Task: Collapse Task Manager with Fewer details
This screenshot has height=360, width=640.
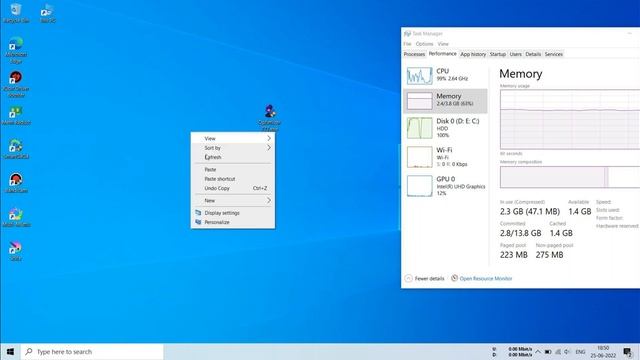Action: [x=424, y=278]
